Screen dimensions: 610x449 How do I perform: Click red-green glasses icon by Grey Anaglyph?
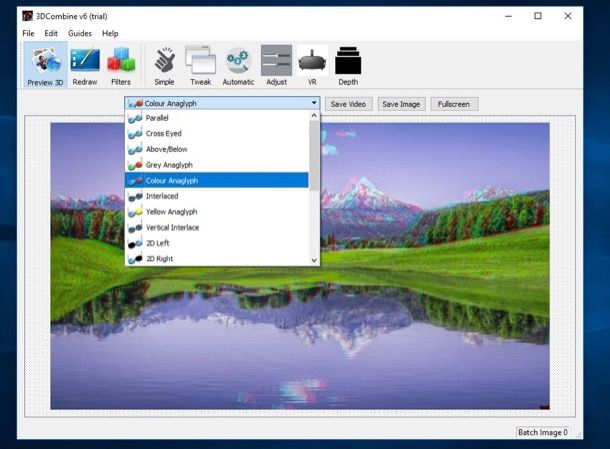(x=135, y=165)
